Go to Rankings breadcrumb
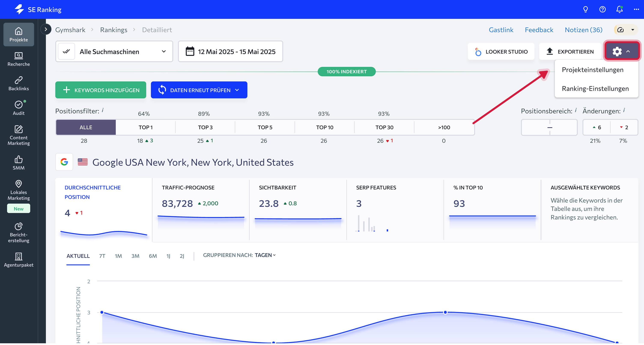This screenshot has height=345, width=644. point(114,30)
